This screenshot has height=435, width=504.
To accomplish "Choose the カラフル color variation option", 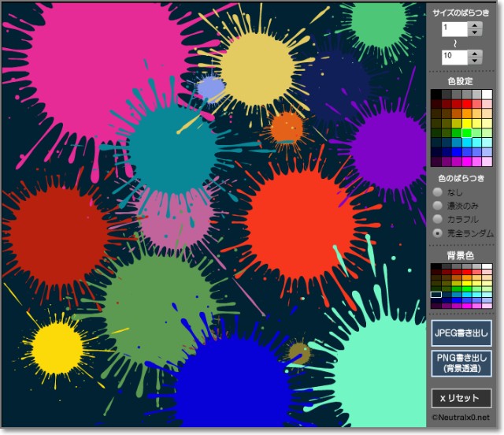I will (x=437, y=220).
